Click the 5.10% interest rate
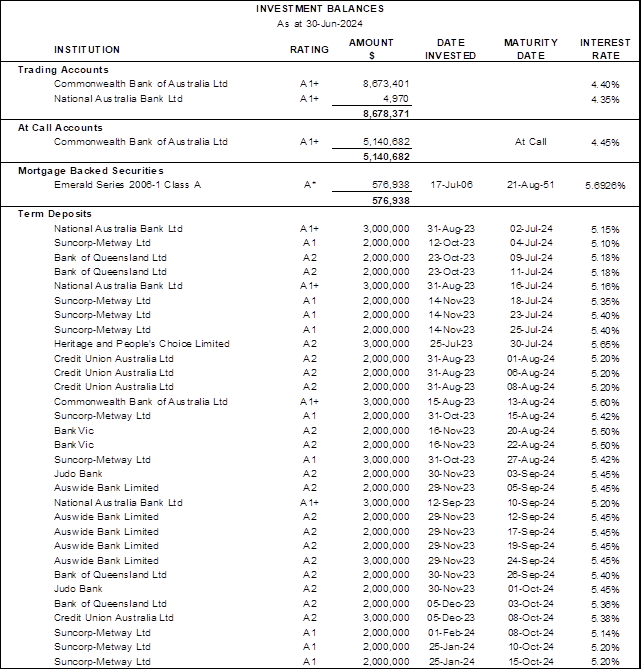Viewport: 642px width, 670px height. click(x=605, y=244)
